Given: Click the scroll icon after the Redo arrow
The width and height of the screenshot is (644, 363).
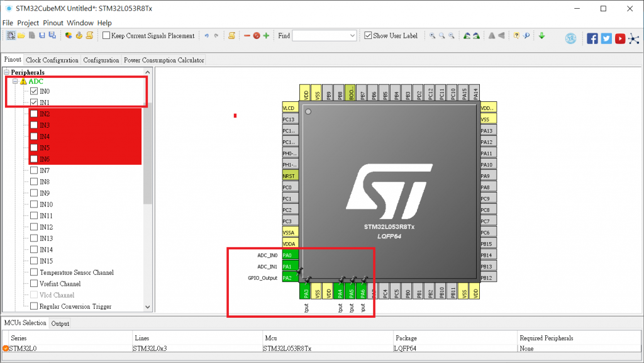Looking at the screenshot, I should tap(231, 36).
